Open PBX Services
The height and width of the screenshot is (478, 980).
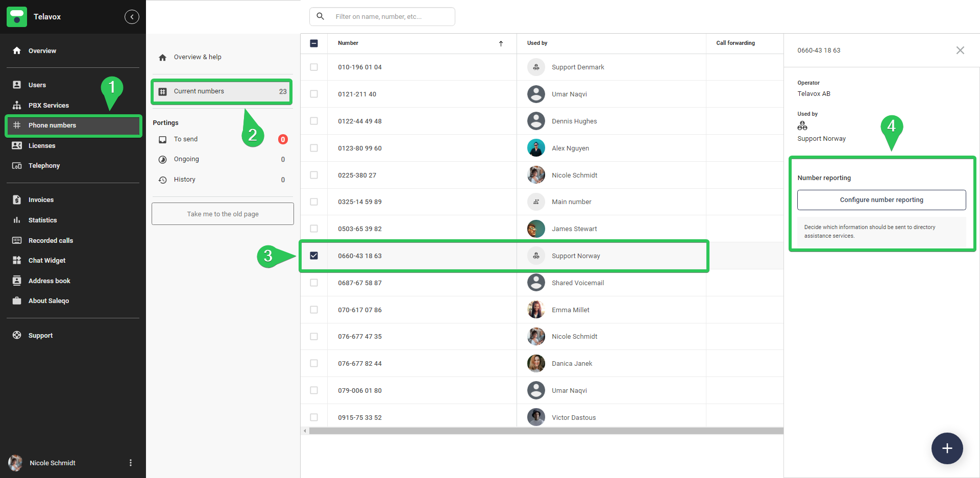48,105
